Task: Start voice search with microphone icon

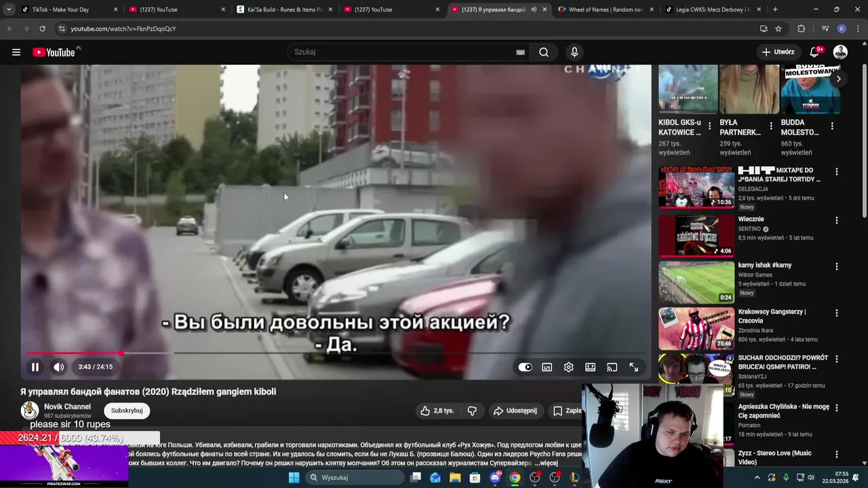Action: pos(574,52)
